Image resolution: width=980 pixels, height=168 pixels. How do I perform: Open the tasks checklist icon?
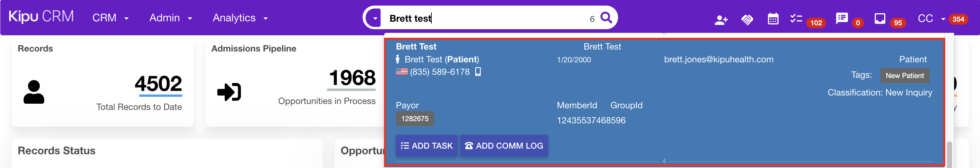[x=796, y=18]
